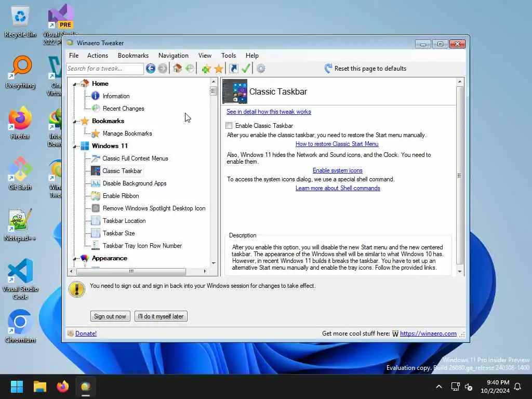The width and height of the screenshot is (532, 399).
Task: Click the Disable Background Apps tree icon
Action: 96,183
